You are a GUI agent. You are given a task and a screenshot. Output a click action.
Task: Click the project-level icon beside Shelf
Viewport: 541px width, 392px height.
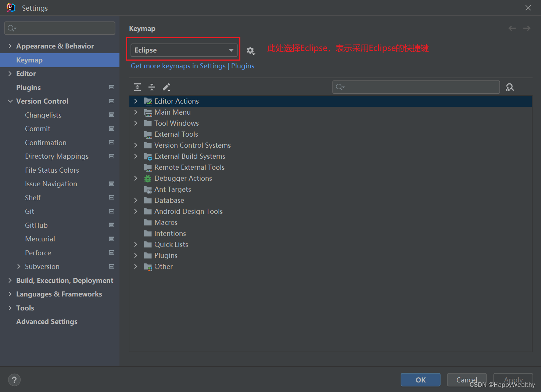pyautogui.click(x=111, y=198)
